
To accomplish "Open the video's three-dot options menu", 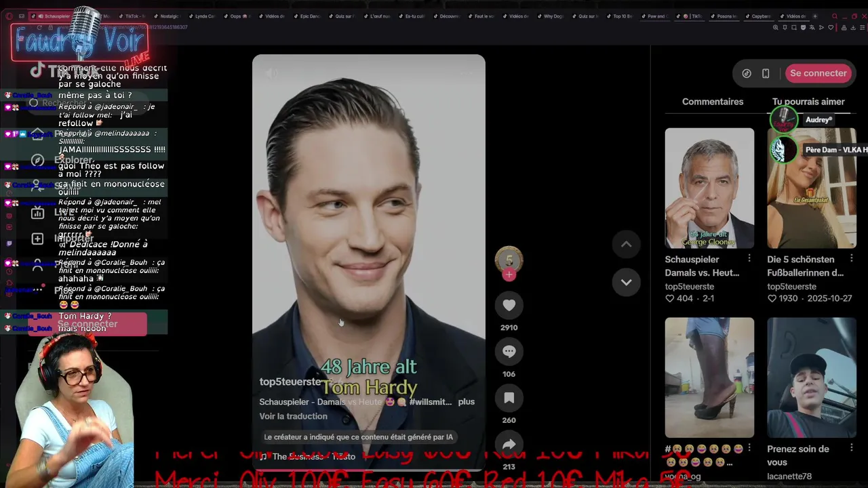I will tap(467, 73).
